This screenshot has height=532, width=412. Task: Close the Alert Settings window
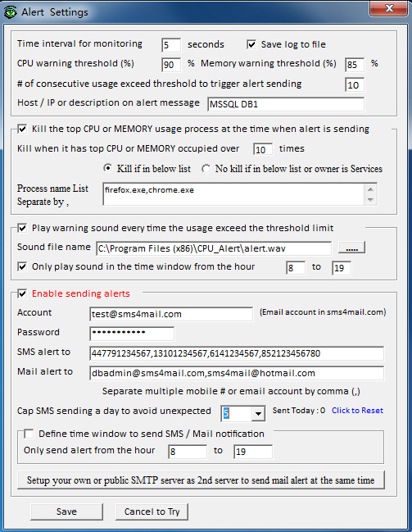(388, 8)
